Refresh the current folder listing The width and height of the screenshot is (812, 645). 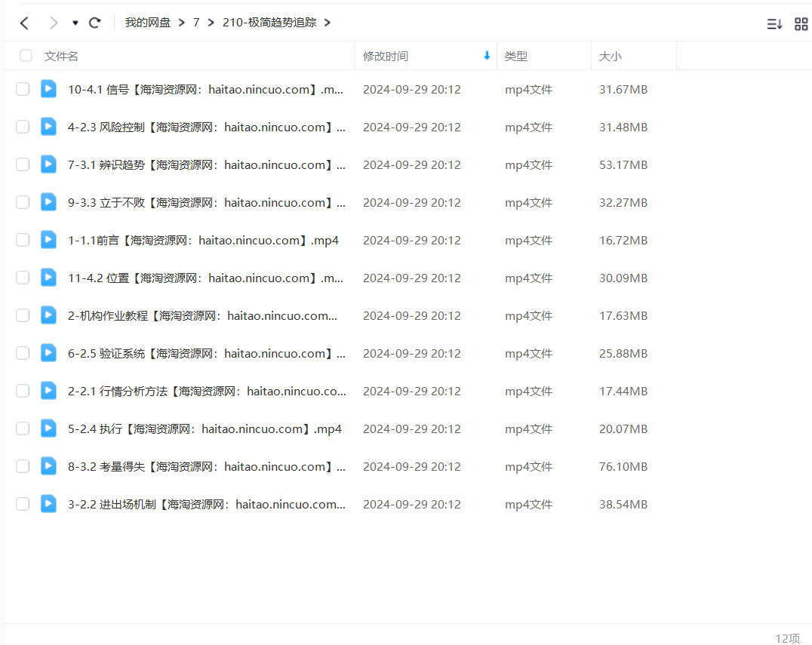pos(95,23)
